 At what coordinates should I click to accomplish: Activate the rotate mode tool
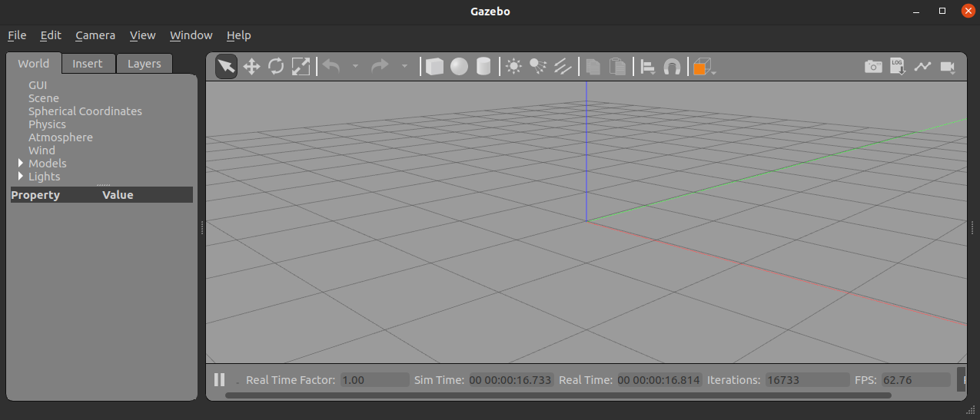point(276,67)
